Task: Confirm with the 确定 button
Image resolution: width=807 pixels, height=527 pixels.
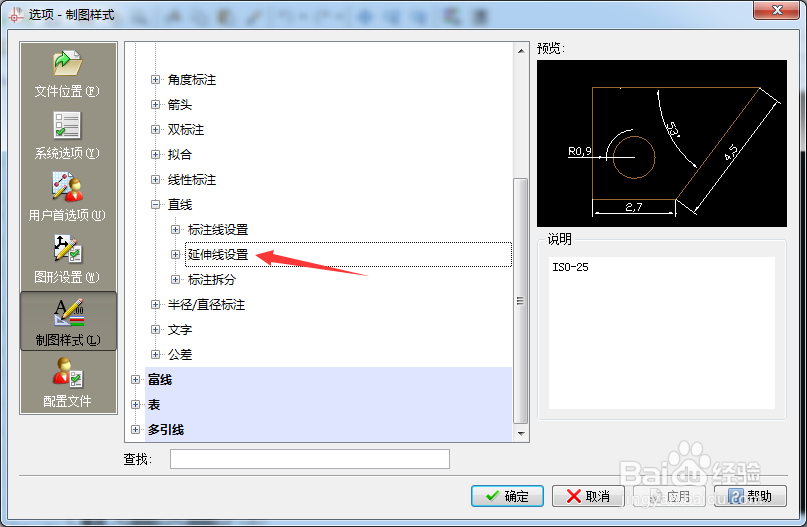Action: 507,496
